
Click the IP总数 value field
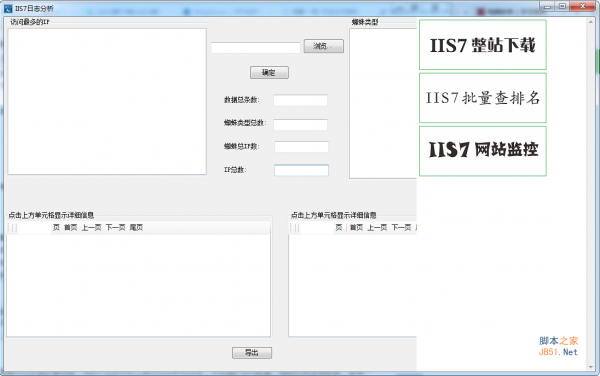[x=301, y=170]
